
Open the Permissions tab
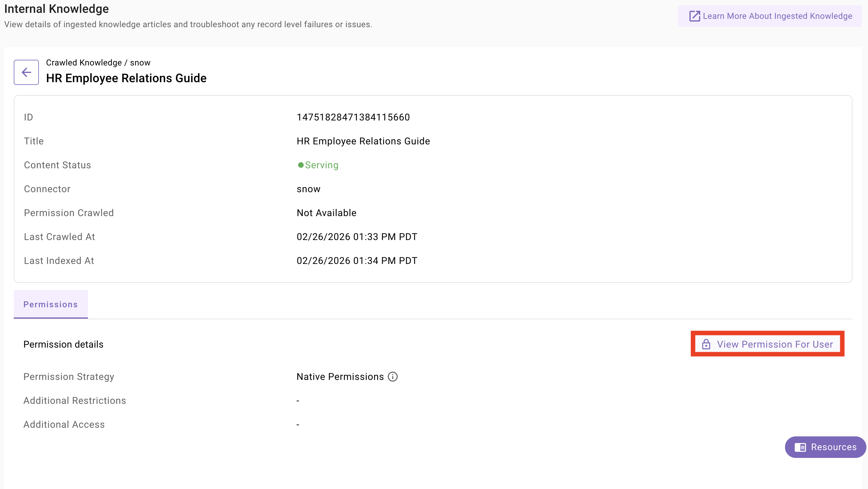tap(51, 304)
